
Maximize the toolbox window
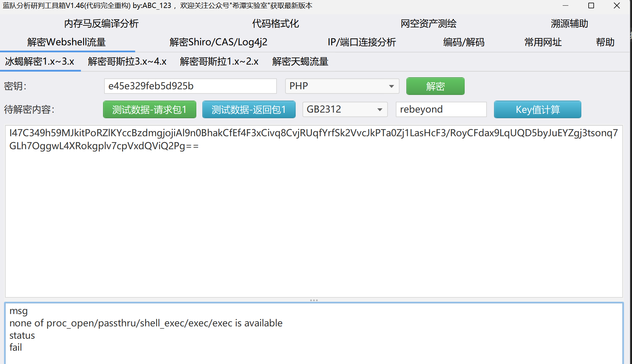pos(591,6)
